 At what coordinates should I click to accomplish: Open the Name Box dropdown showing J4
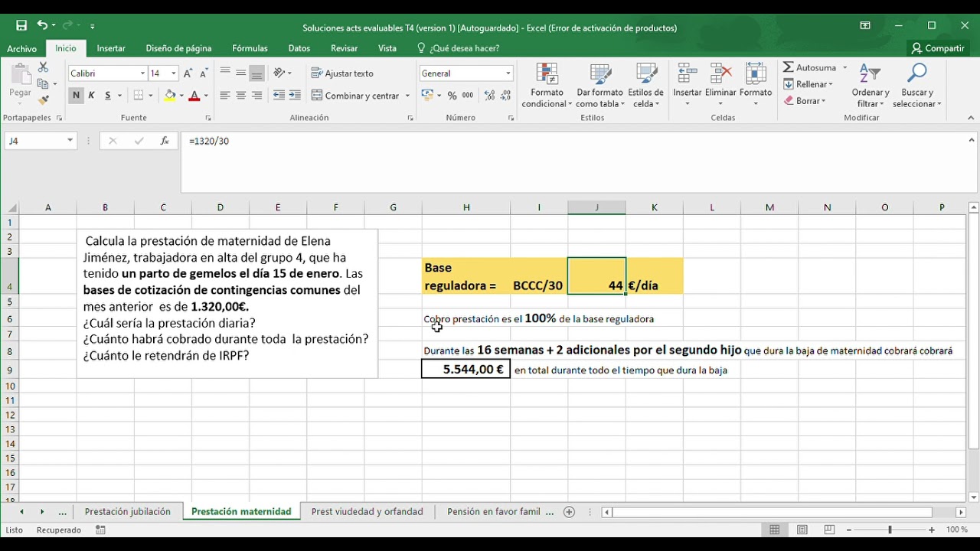coord(70,141)
